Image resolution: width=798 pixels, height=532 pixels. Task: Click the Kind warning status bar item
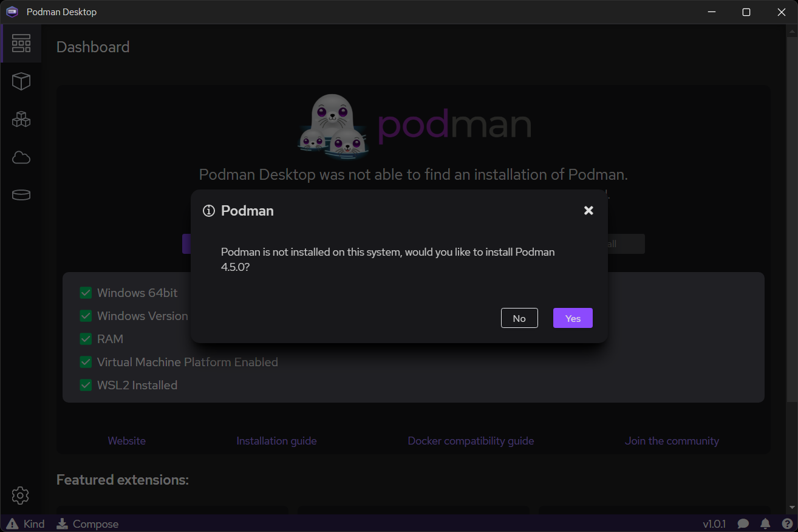point(26,523)
